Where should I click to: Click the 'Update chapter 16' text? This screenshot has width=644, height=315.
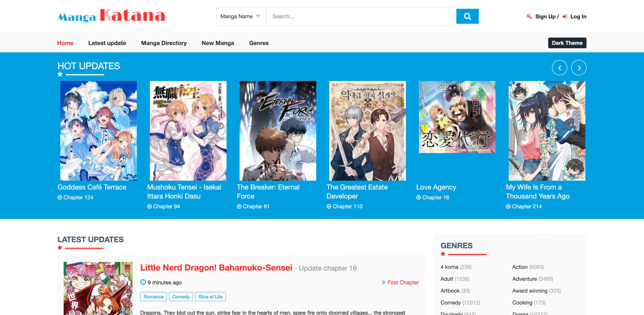[x=328, y=268]
